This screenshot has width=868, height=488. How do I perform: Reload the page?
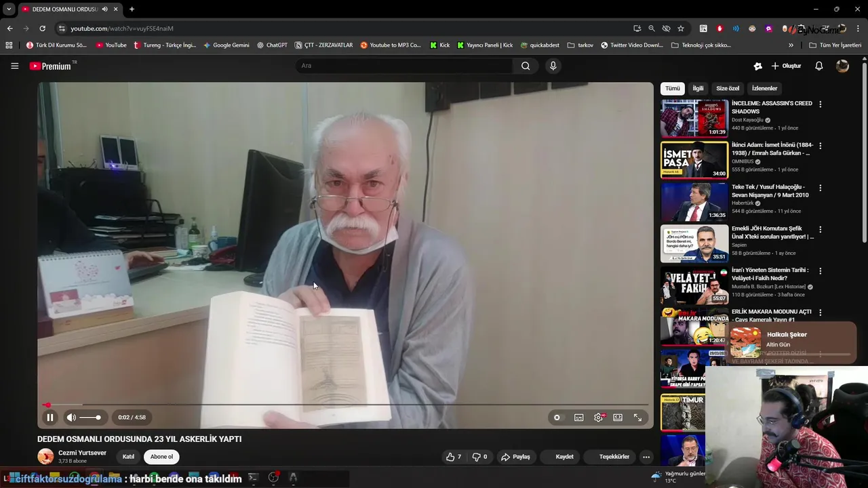click(42, 28)
